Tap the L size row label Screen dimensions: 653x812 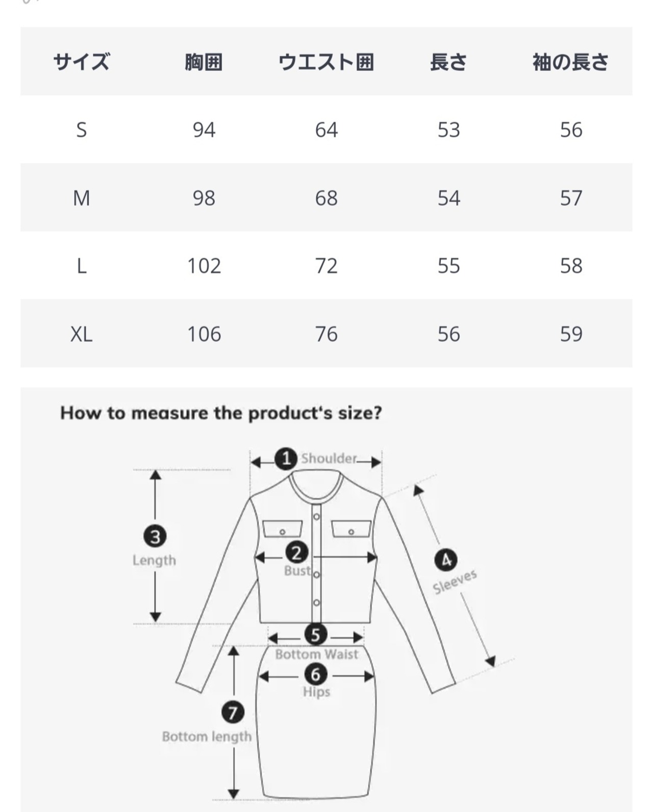pyautogui.click(x=82, y=266)
